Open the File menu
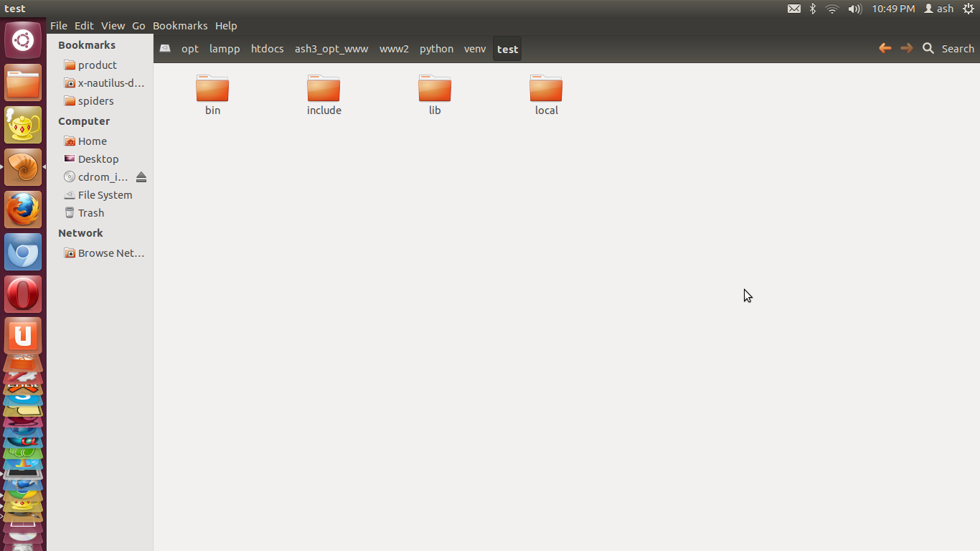 pyautogui.click(x=59, y=26)
